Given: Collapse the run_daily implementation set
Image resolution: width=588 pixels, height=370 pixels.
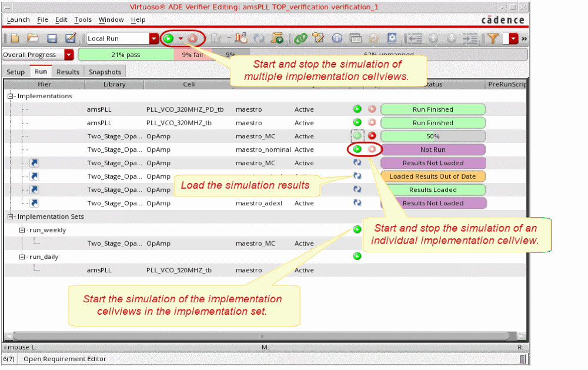Looking at the screenshot, I should (x=23, y=257).
